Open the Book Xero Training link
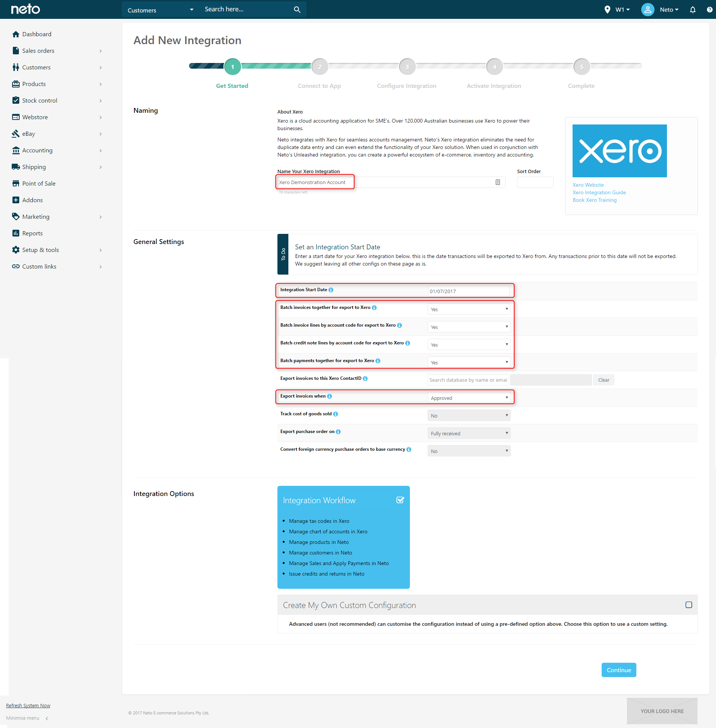 point(594,200)
